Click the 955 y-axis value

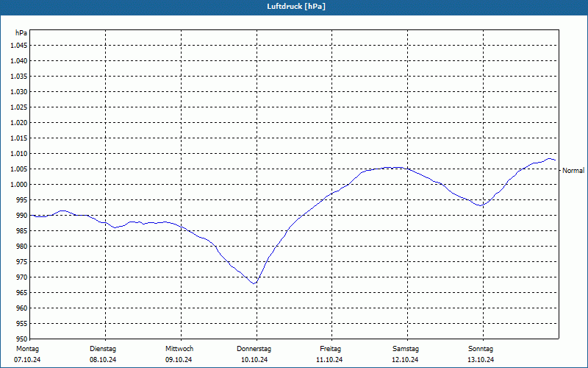[22, 324]
